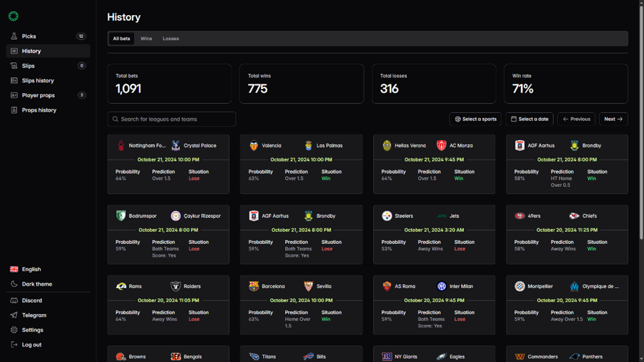644x362 pixels.
Task: Click the Lose status on Rams vs Raiders
Action: [194, 319]
